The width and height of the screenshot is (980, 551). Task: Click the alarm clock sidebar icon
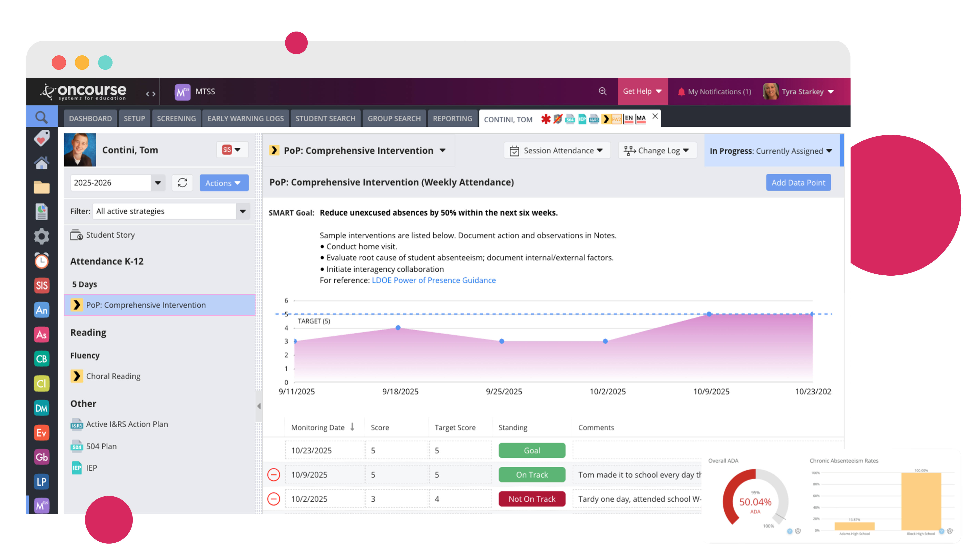click(x=42, y=261)
